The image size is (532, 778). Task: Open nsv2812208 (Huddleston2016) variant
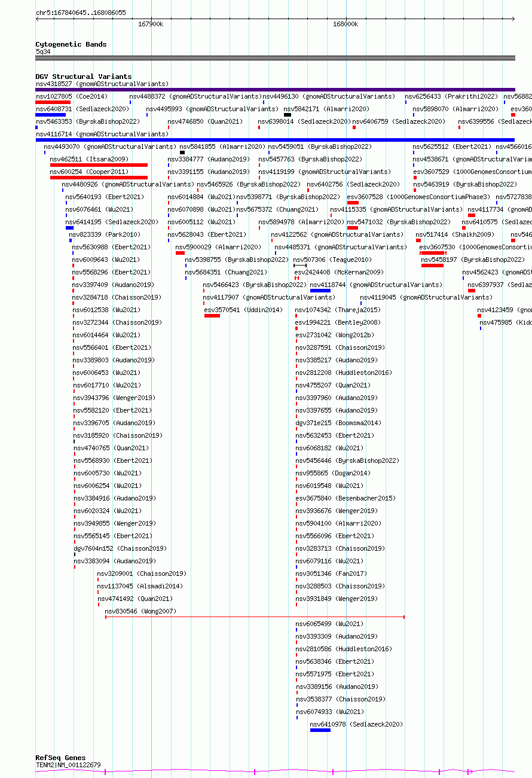tap(344, 373)
